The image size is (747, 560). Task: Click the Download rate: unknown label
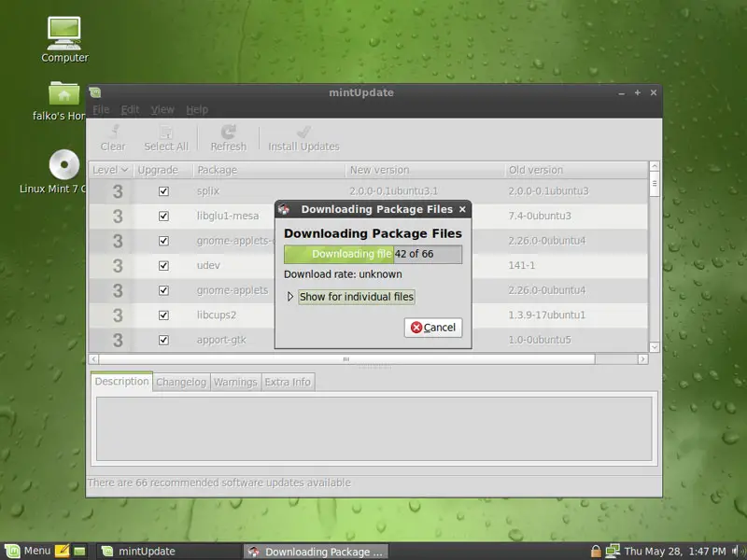(x=343, y=274)
